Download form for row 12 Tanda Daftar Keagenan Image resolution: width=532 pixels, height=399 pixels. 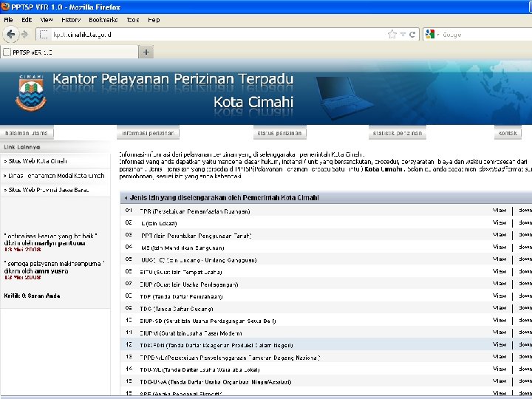tap(525, 345)
